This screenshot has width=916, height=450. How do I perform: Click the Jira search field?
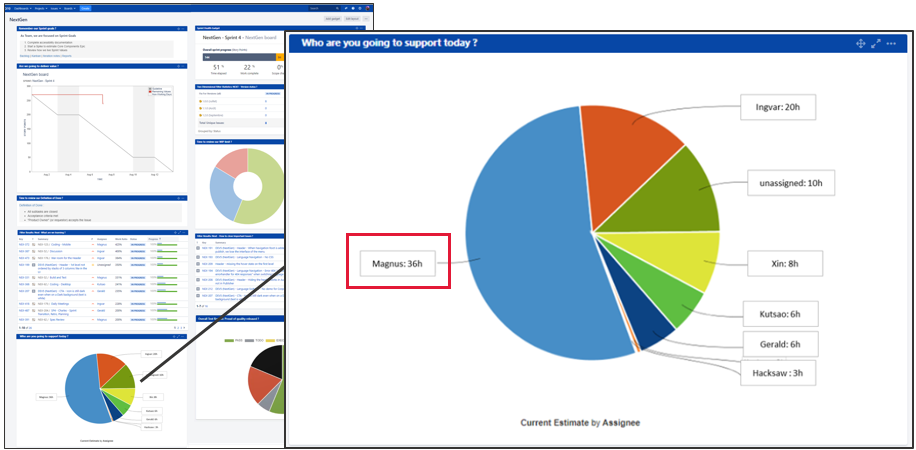(x=324, y=8)
